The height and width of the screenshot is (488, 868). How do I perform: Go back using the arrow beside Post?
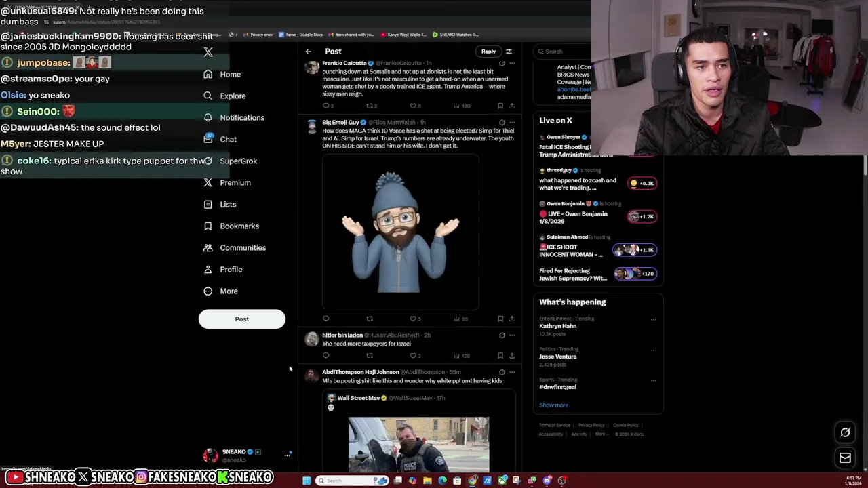[308, 52]
